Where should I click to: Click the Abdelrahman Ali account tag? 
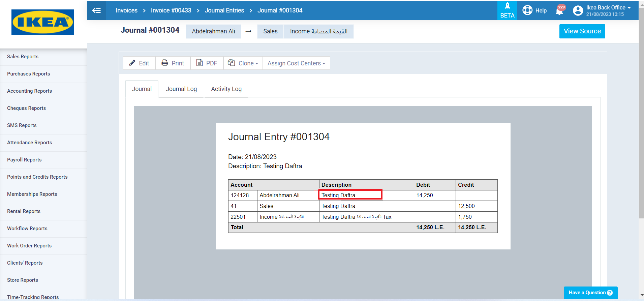[x=213, y=31]
